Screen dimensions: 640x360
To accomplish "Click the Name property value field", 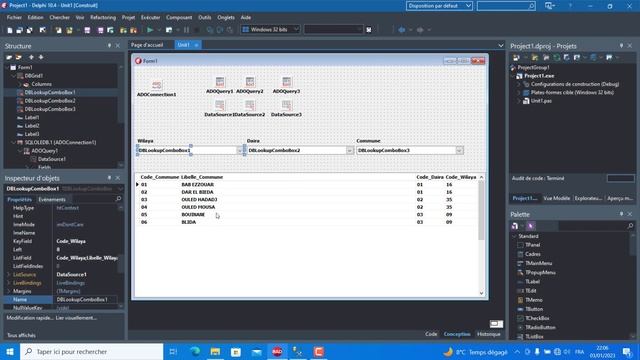I will click(x=87, y=300).
